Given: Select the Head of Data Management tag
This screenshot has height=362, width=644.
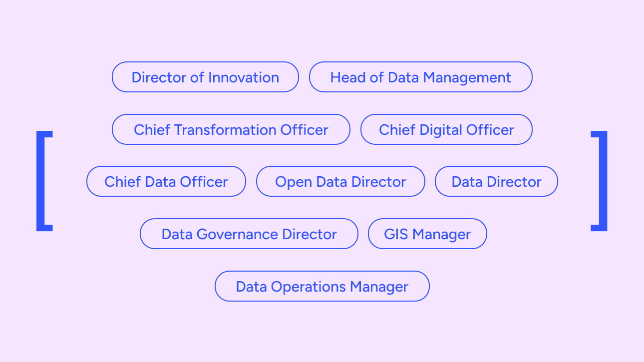Looking at the screenshot, I should click(x=420, y=77).
